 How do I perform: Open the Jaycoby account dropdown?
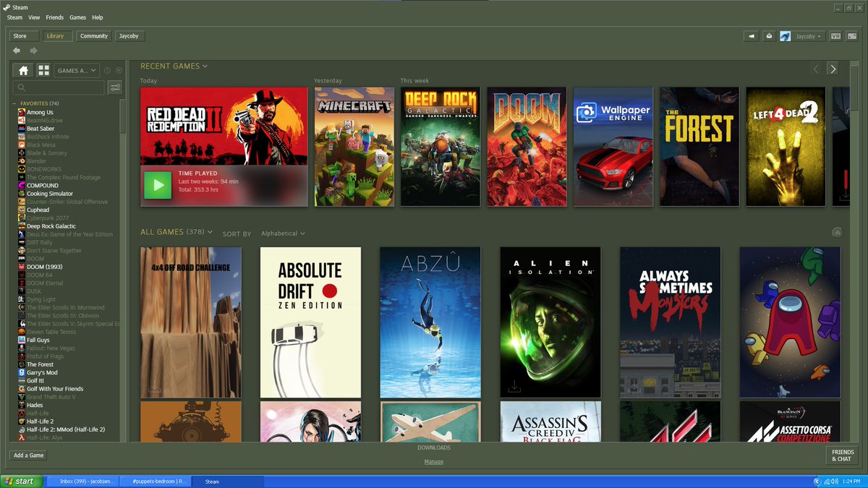pos(809,35)
